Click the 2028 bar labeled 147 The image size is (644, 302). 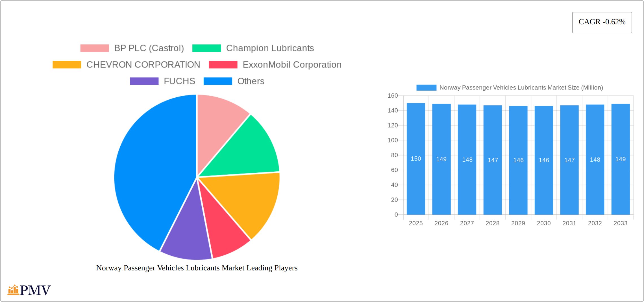point(493,160)
